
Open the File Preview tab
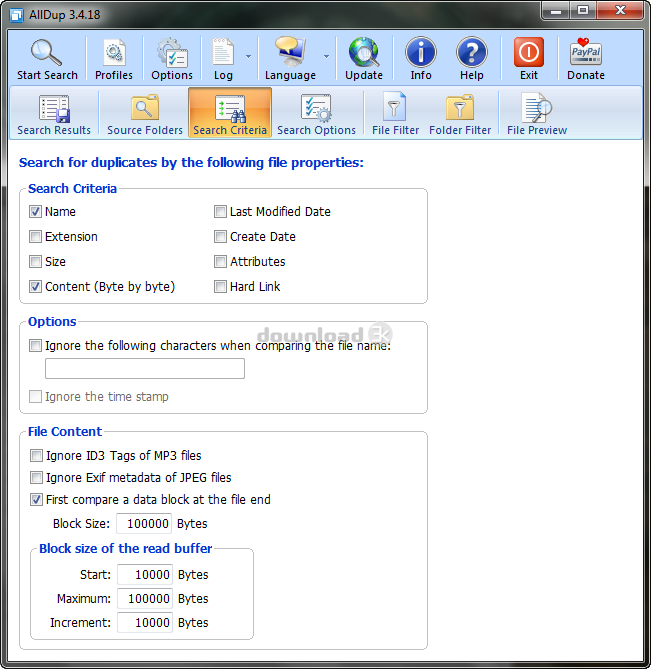(537, 113)
